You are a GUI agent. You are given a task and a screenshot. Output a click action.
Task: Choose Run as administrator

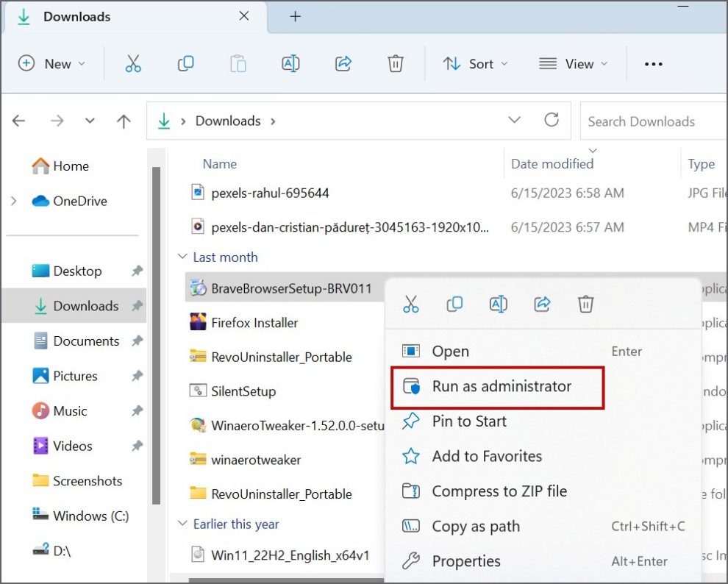click(501, 386)
